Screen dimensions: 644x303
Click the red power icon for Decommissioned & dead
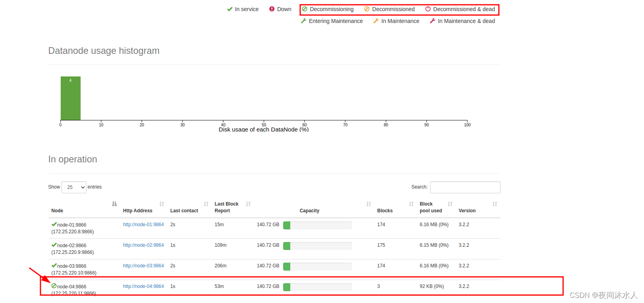click(428, 9)
